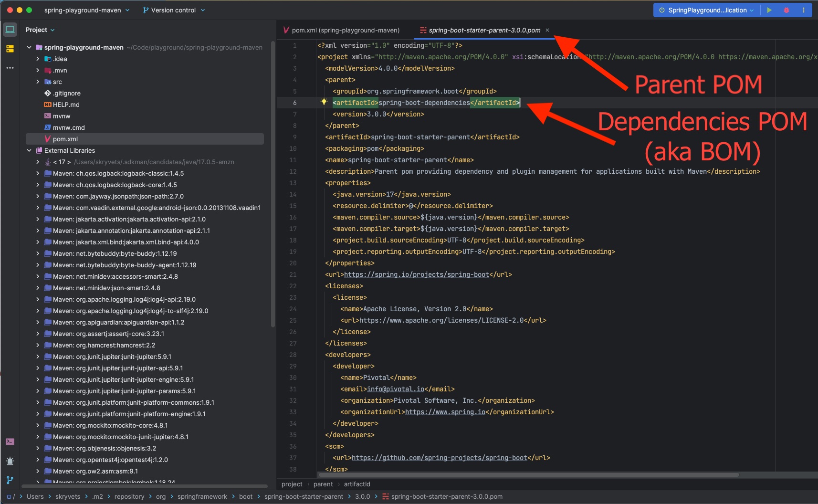Run the SpringPlayground application
The width and height of the screenshot is (818, 504).
[769, 10]
